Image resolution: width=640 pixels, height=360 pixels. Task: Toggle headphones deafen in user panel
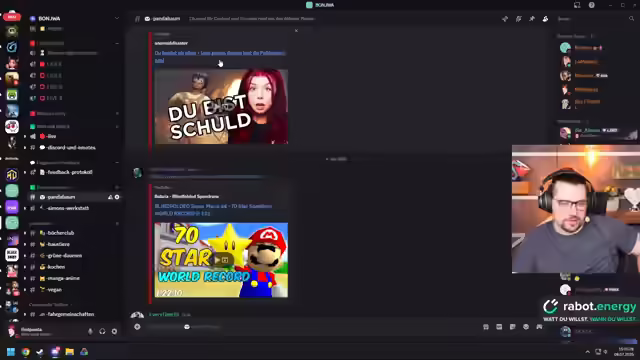102,331
